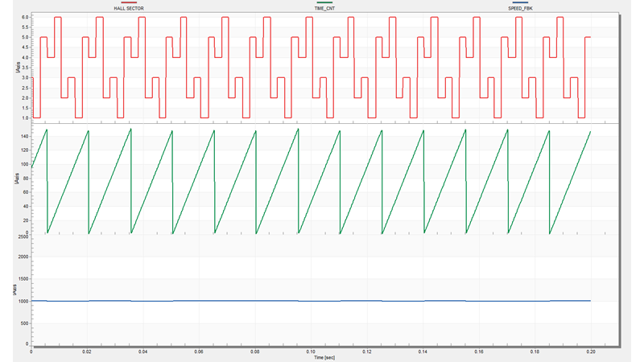Click the y-axis title of the TIME_CNT plot
Screen dimensions: 644x362
click(x=17, y=179)
